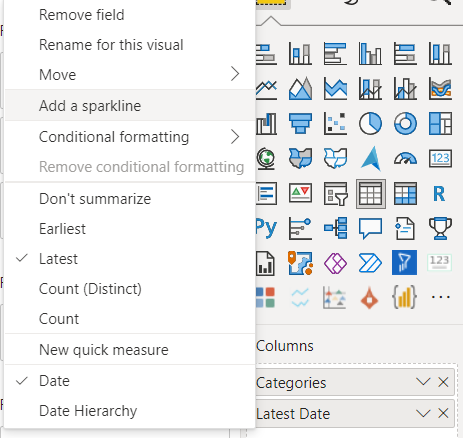This screenshot has height=438, width=463.
Task: Select the ribbon chart visual
Action: pos(440,89)
